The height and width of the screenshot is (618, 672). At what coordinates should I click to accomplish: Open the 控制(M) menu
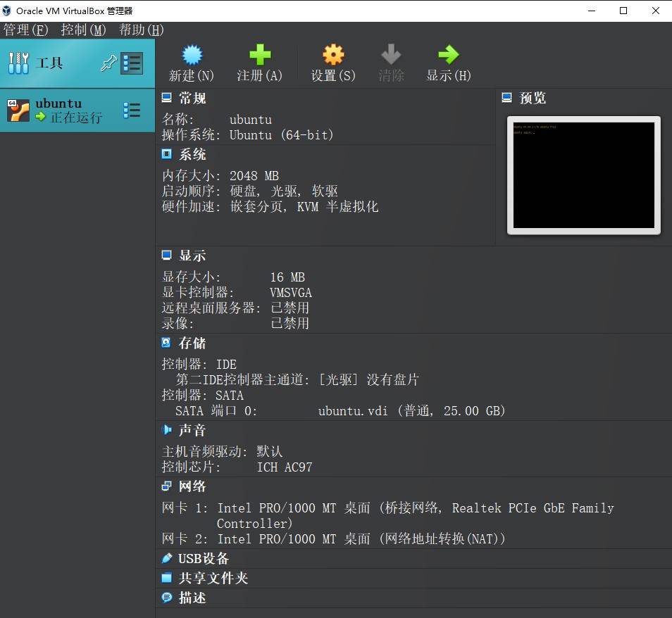click(83, 30)
